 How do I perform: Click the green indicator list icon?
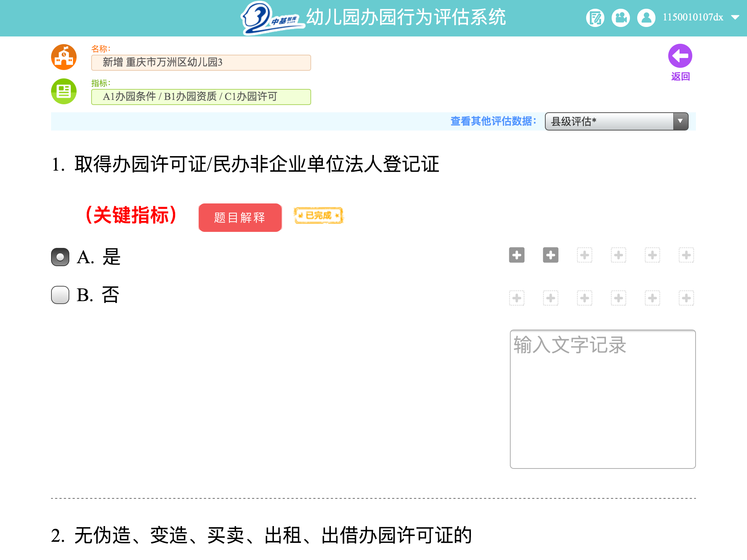click(64, 91)
